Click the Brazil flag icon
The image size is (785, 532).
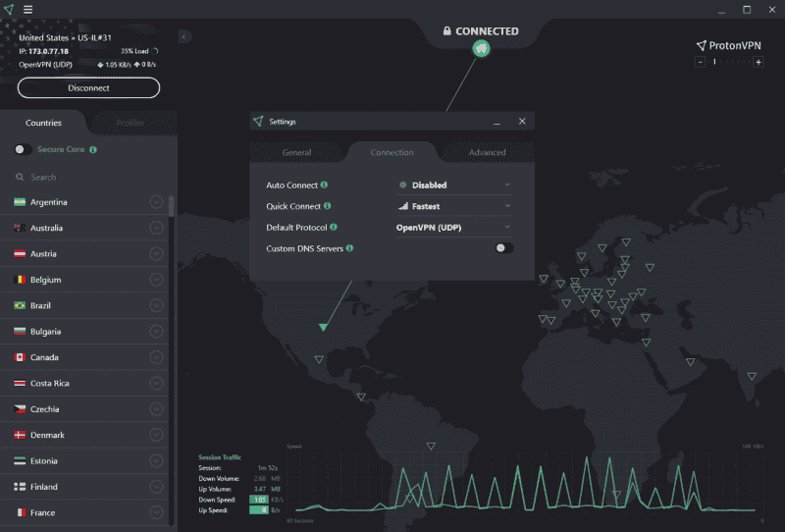(20, 305)
